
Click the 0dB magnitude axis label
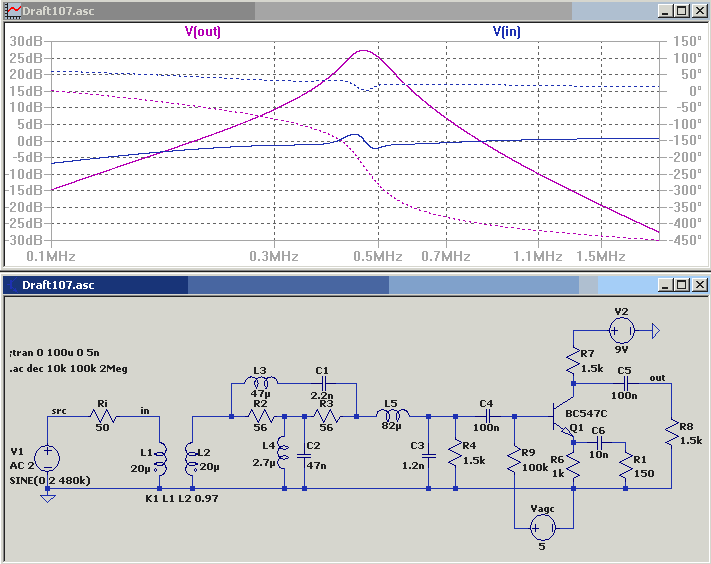30,141
